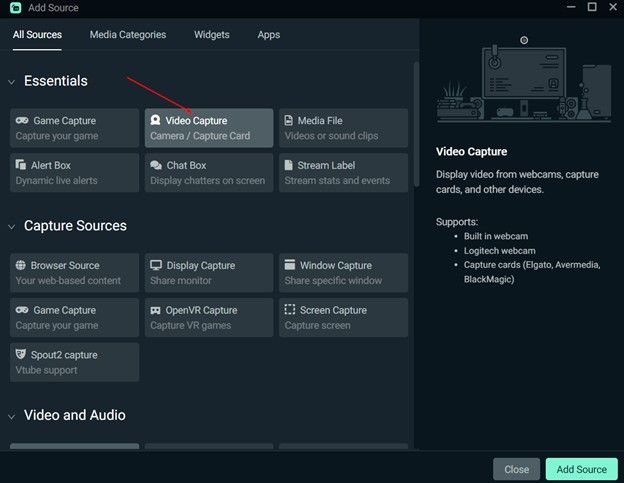Collapse the Capture Sources section chevron
Image resolution: width=624 pixels, height=483 pixels.
12,227
